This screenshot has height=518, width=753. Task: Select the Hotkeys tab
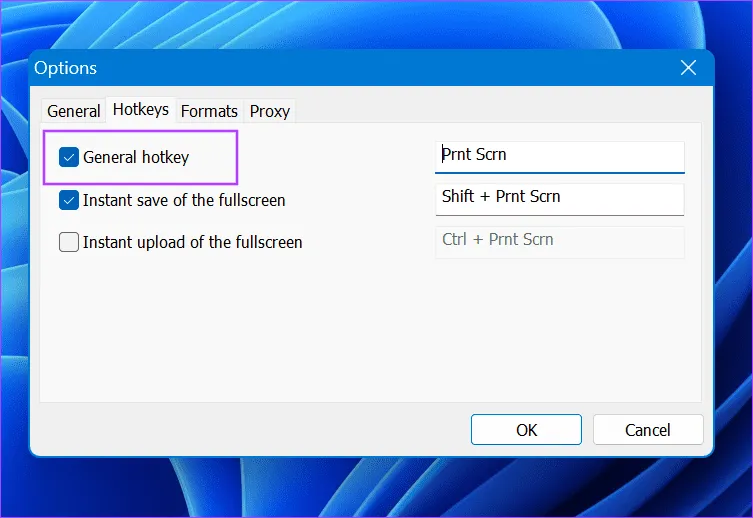140,110
